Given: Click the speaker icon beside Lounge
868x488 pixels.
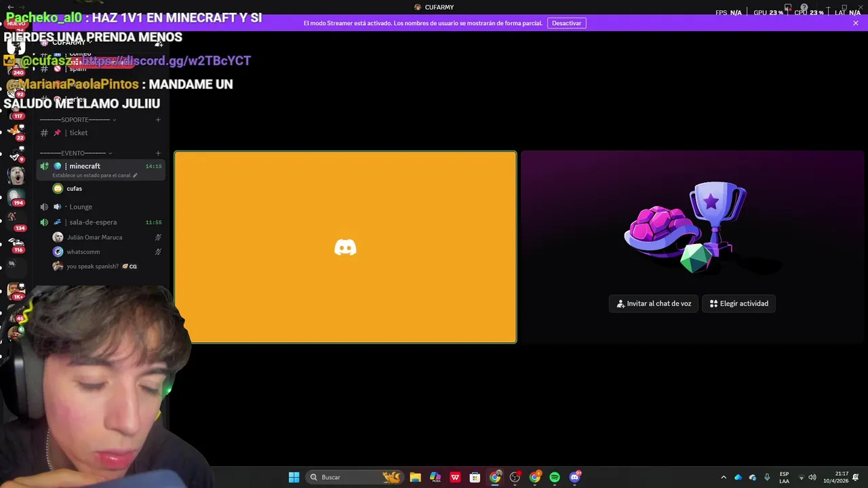Looking at the screenshot, I should (44, 207).
